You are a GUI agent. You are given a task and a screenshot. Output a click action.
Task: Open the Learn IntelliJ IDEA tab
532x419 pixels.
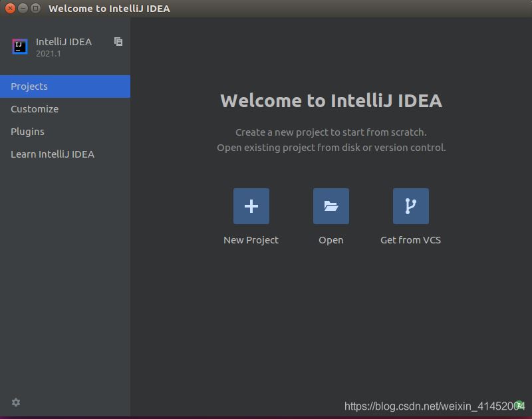point(53,154)
